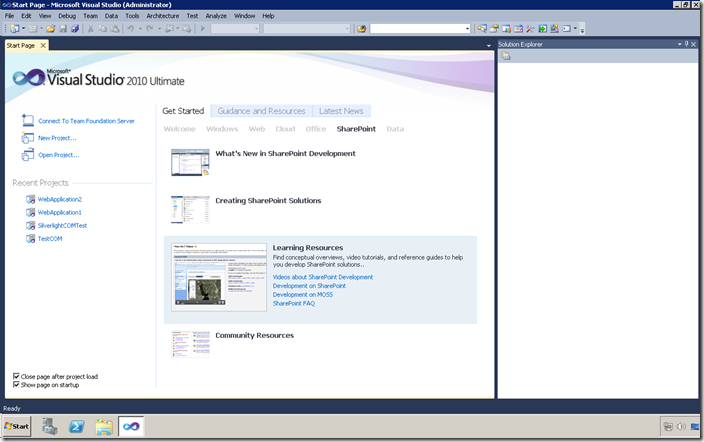Pin the Solution Explorer with the auto-hide icon
Screen dimensions: 704x442
coord(689,45)
